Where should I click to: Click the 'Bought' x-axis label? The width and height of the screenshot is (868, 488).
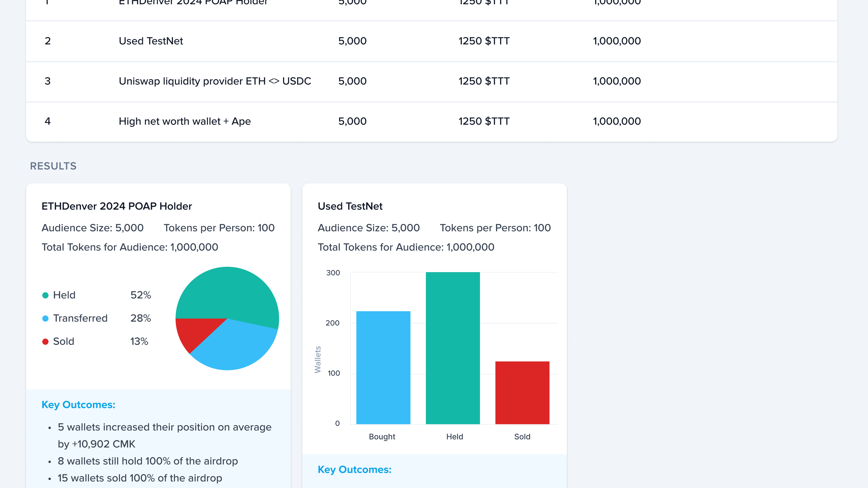[382, 437]
